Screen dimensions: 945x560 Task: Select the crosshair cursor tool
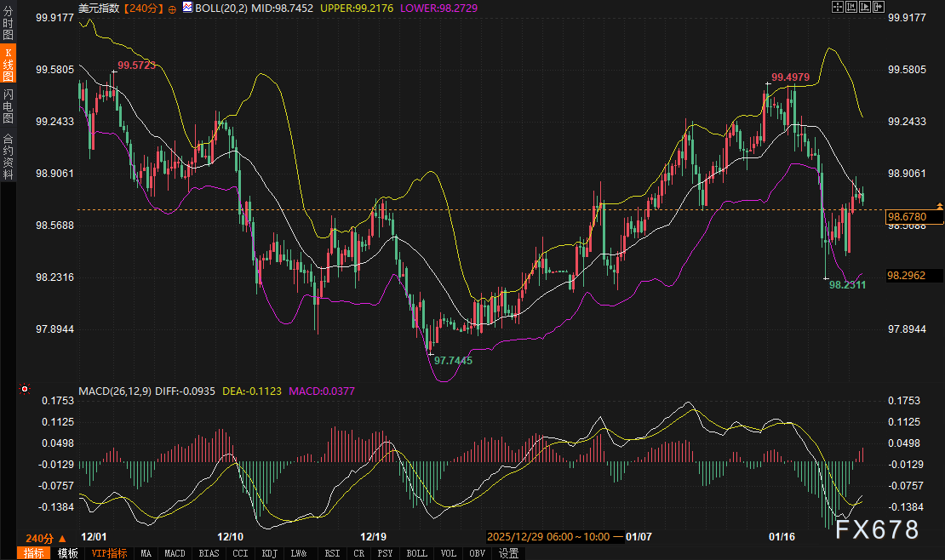838,7
